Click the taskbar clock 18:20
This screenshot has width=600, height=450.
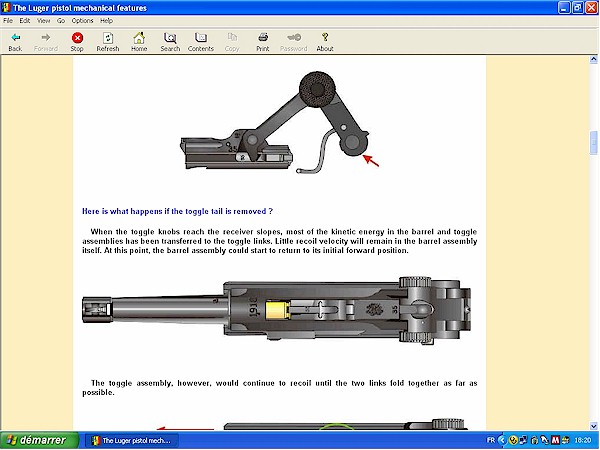tap(583, 440)
